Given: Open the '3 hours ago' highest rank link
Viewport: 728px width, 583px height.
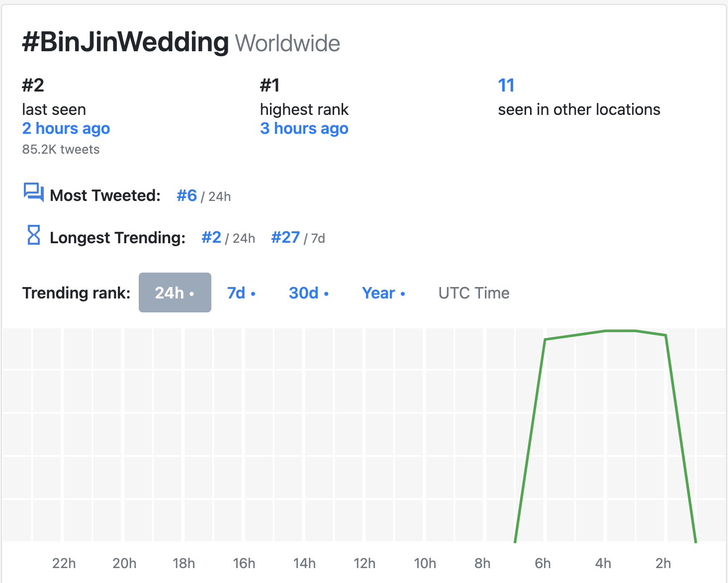Looking at the screenshot, I should pyautogui.click(x=304, y=128).
